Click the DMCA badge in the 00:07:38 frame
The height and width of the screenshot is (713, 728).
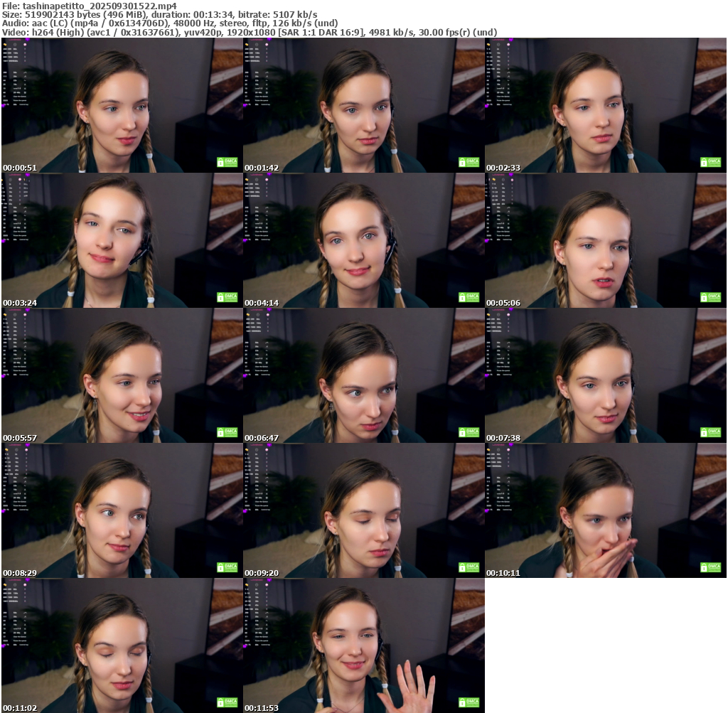pos(711,432)
